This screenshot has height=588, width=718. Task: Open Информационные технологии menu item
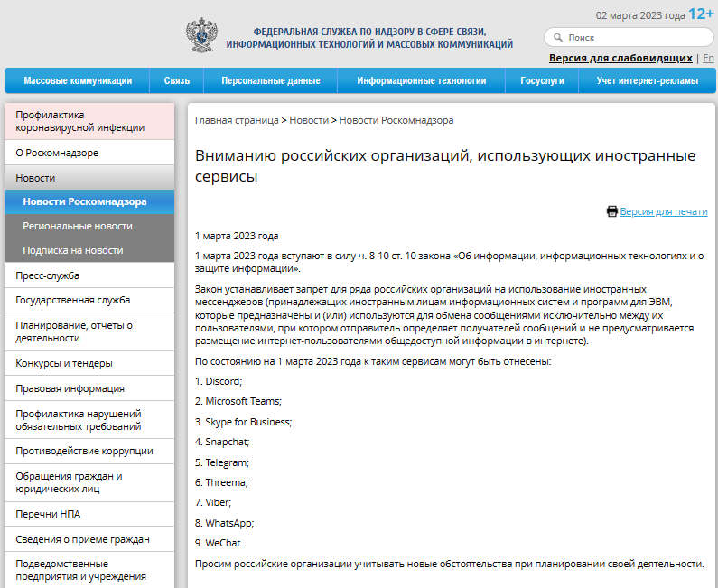(421, 80)
